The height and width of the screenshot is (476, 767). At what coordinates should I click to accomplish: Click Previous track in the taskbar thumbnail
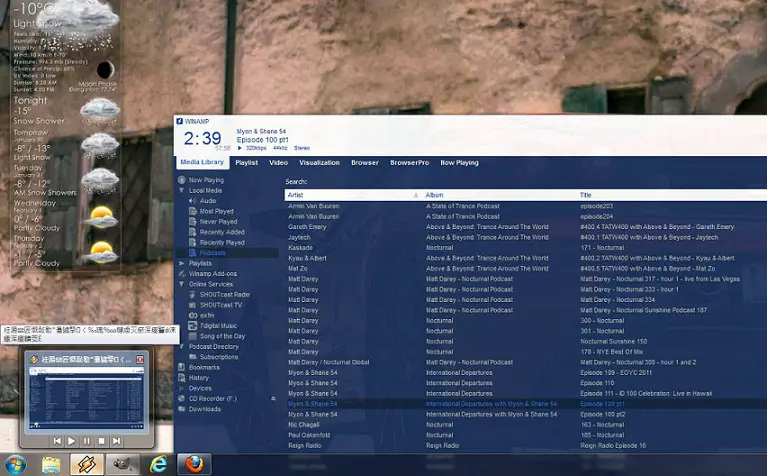[57, 441]
